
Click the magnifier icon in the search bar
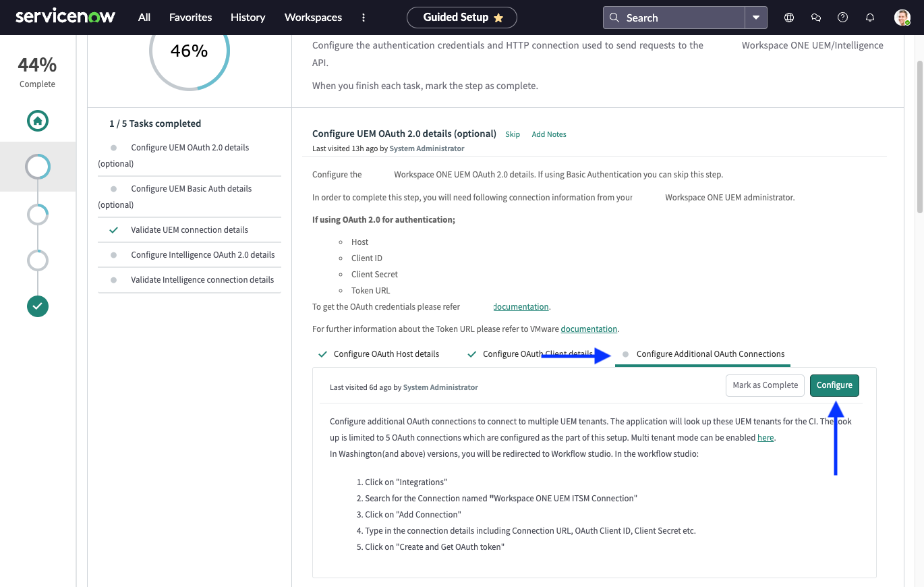(614, 17)
